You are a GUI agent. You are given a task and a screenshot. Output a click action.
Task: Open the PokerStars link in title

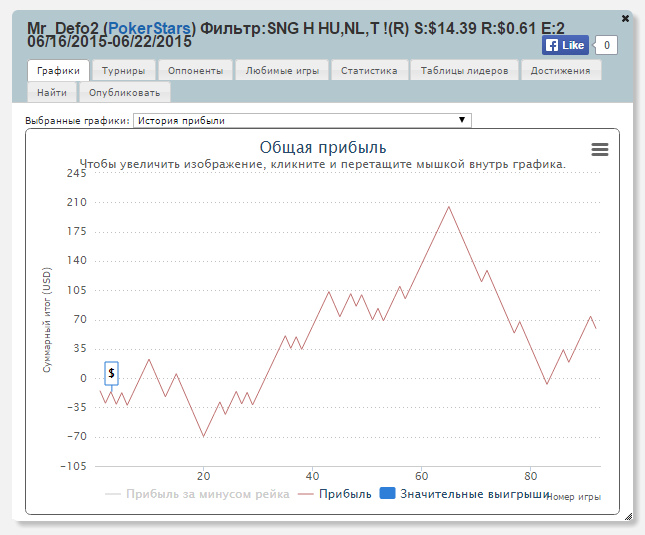pyautogui.click(x=150, y=28)
